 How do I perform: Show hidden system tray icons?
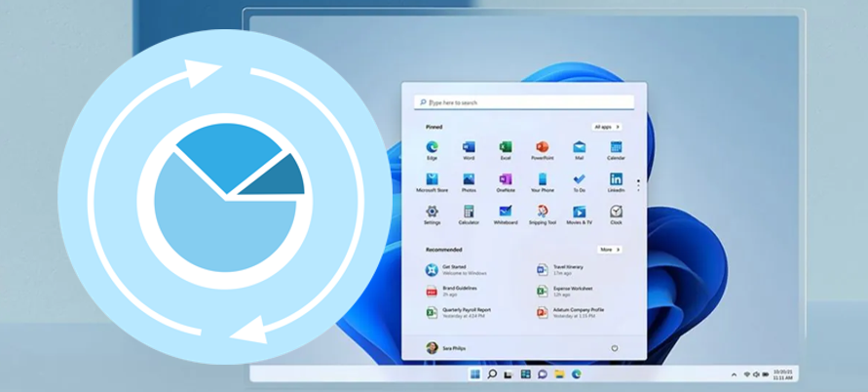(x=734, y=374)
